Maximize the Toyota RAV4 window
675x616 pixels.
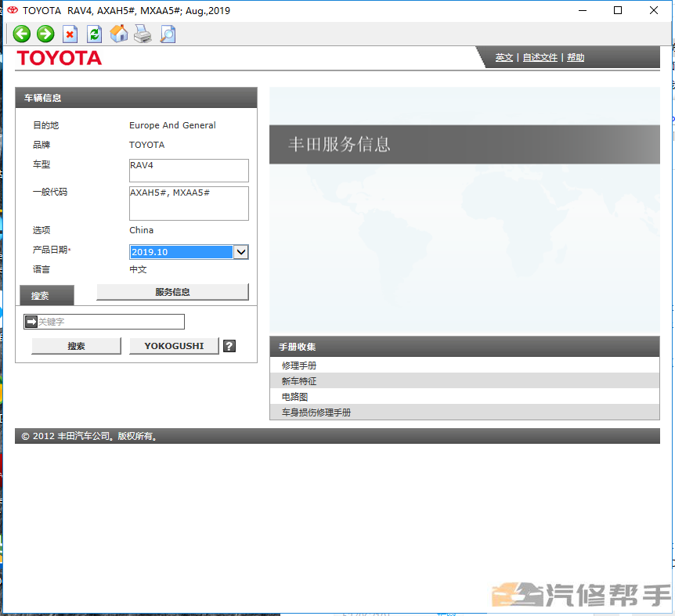click(618, 10)
